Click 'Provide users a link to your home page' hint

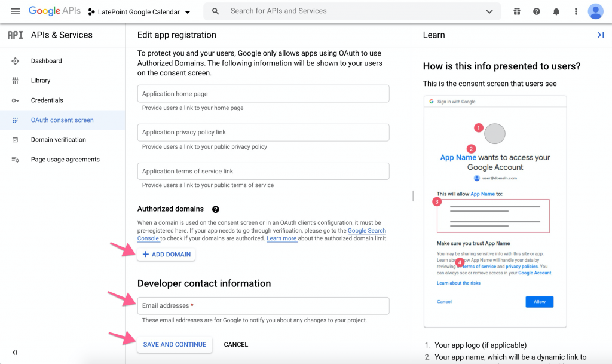point(193,108)
